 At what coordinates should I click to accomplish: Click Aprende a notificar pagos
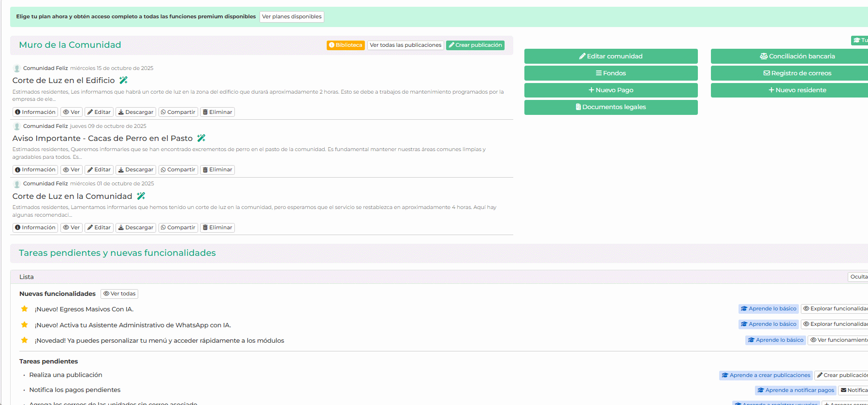tap(796, 390)
